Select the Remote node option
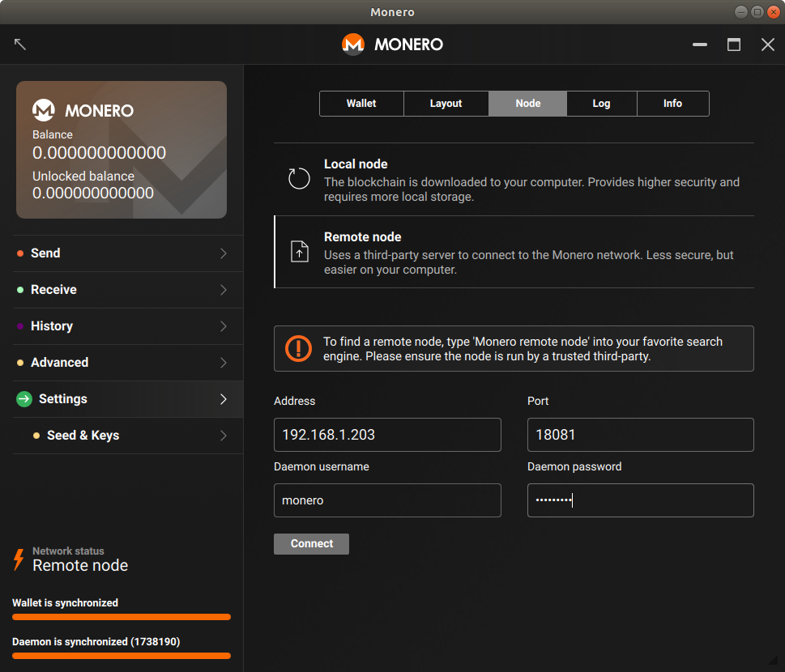Viewport: 785px width, 672px height. (514, 252)
